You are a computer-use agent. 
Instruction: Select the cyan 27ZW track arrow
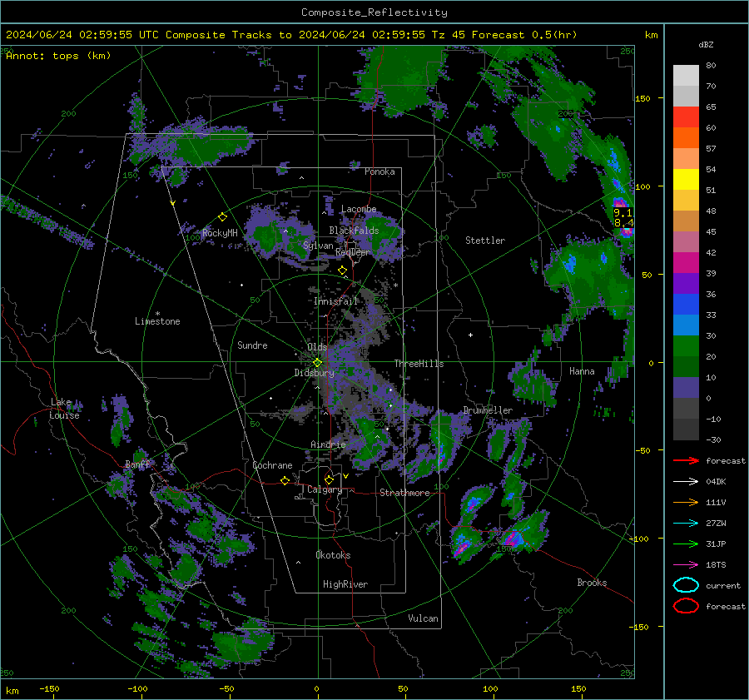pos(686,524)
